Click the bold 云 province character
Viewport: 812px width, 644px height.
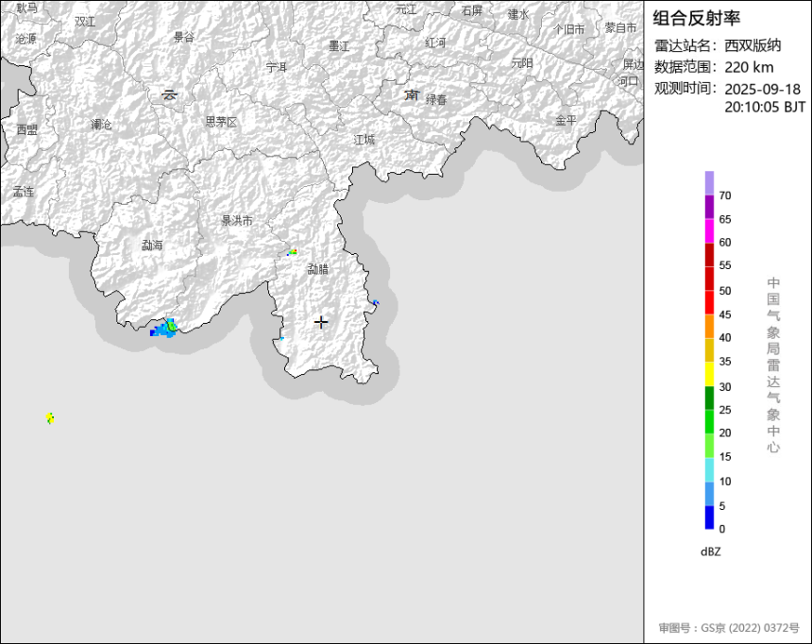tap(170, 94)
